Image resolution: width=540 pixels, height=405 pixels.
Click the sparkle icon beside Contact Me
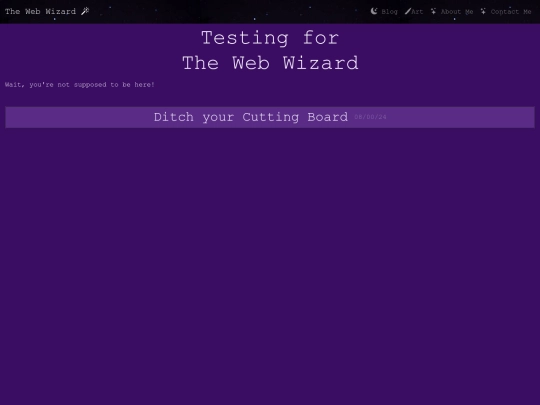484,11
